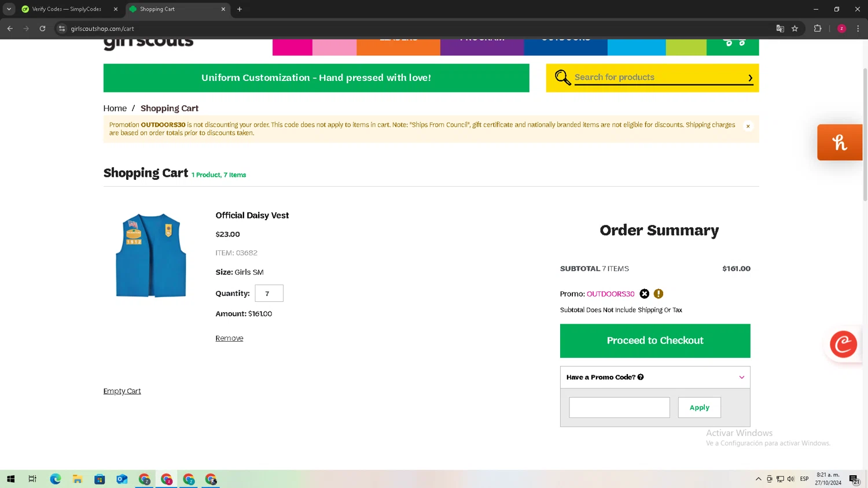
Task: Click the Quantity input field
Action: pyautogui.click(x=269, y=293)
